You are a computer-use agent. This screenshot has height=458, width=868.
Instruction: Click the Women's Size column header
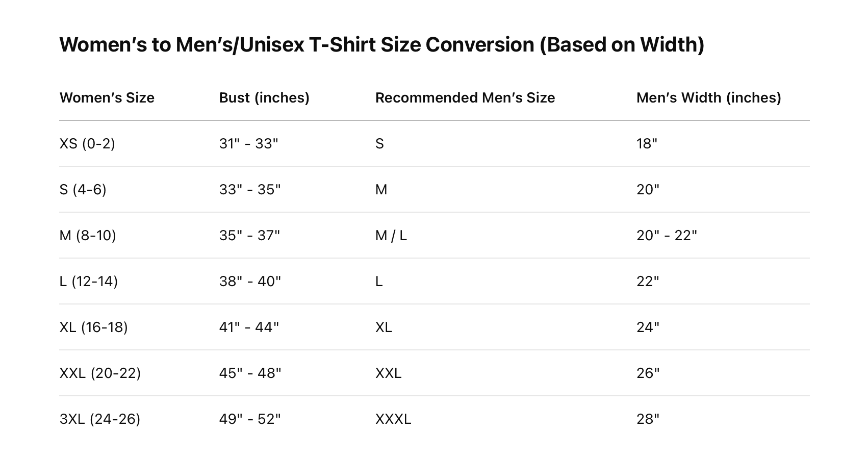[x=107, y=98]
